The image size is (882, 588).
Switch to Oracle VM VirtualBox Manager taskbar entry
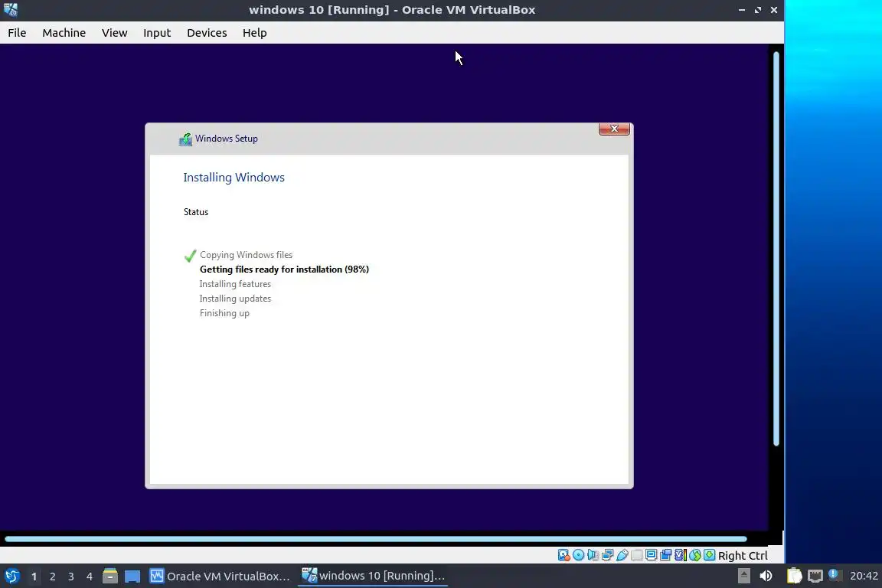coord(220,577)
